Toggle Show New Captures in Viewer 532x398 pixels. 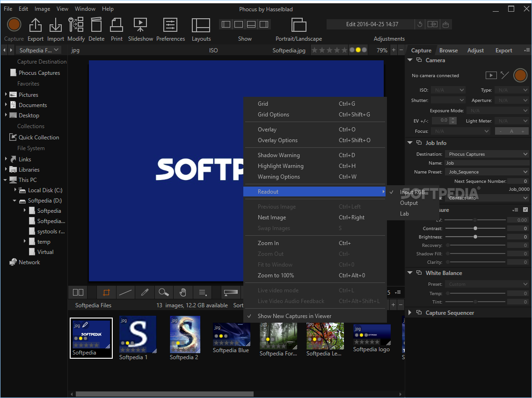coord(294,316)
